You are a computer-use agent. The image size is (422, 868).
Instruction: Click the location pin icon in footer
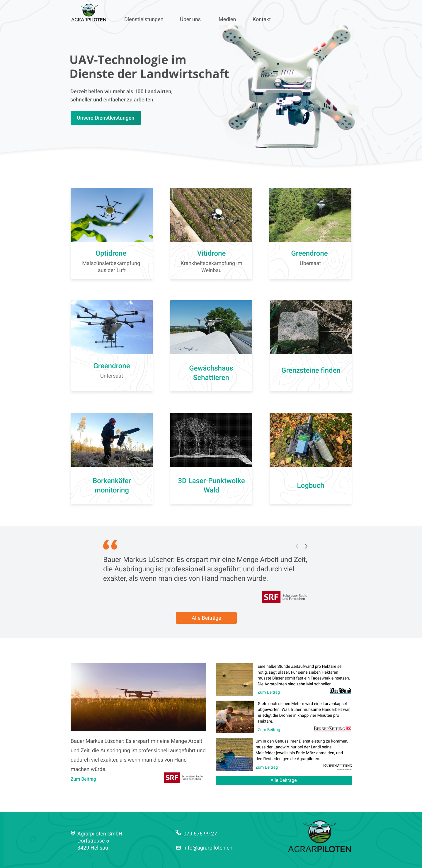coord(73,833)
